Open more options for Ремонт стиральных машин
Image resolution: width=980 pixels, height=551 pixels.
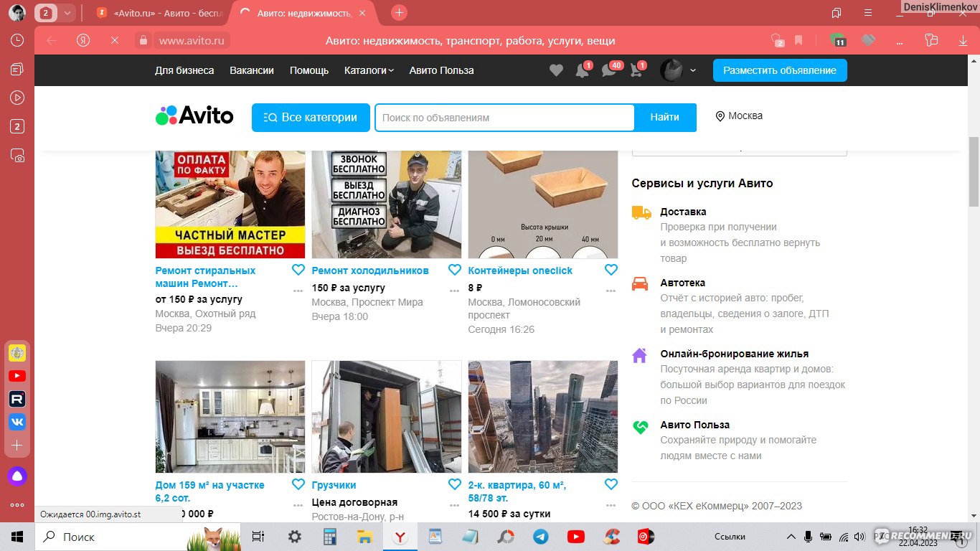298,291
